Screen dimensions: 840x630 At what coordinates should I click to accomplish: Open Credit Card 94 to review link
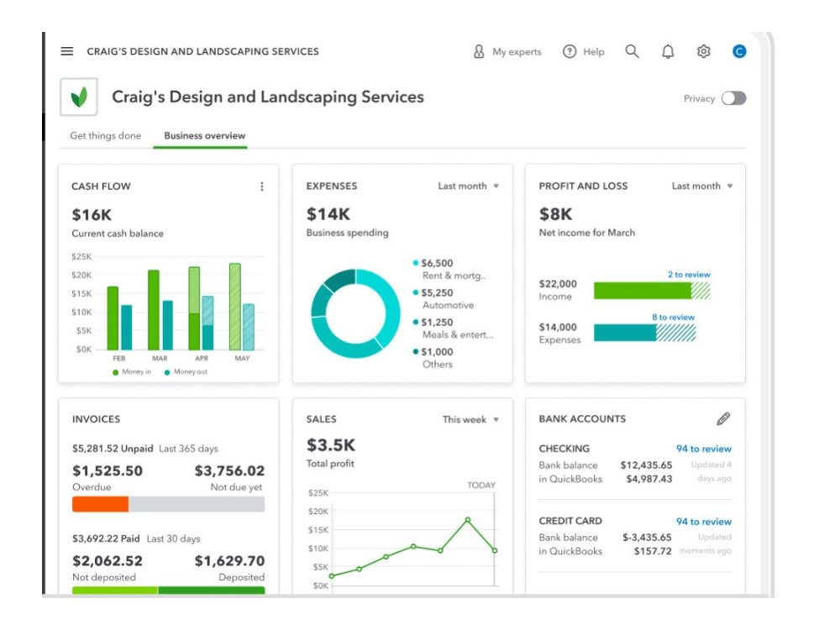coord(704,522)
